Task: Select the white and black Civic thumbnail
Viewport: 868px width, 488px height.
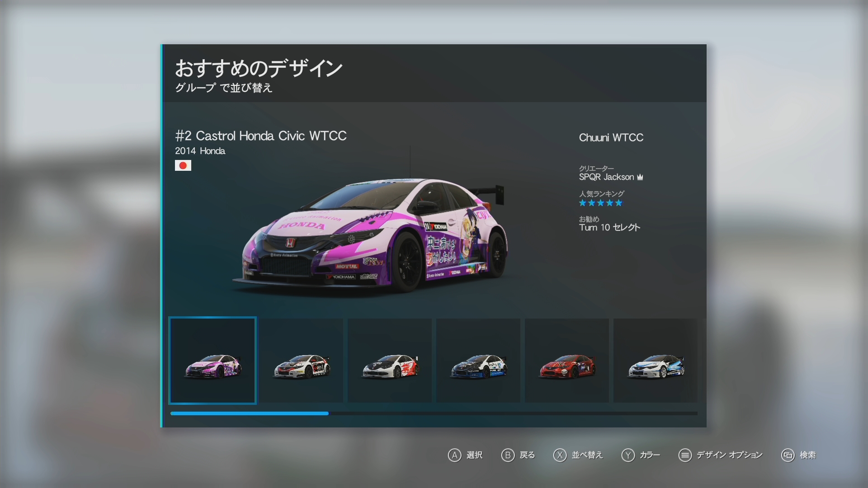Action: (x=301, y=361)
